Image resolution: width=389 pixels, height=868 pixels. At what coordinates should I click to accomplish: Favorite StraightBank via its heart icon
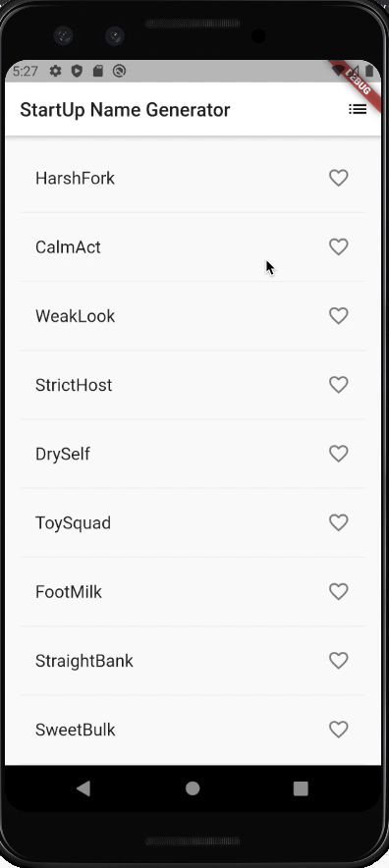click(x=339, y=661)
